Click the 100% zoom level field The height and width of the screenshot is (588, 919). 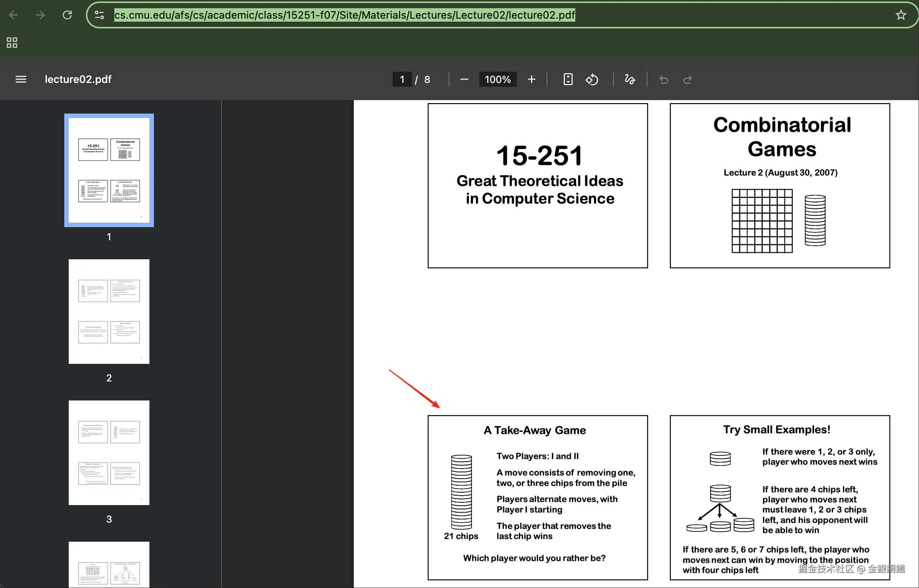tap(498, 80)
